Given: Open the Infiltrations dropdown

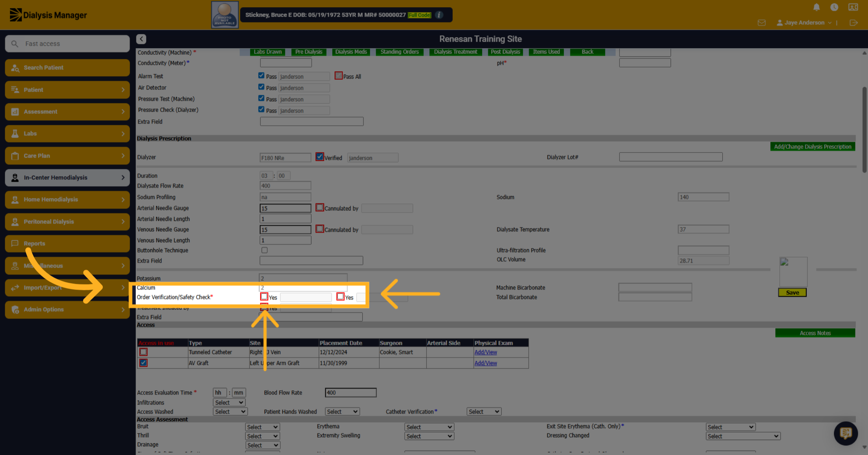Looking at the screenshot, I should 229,403.
